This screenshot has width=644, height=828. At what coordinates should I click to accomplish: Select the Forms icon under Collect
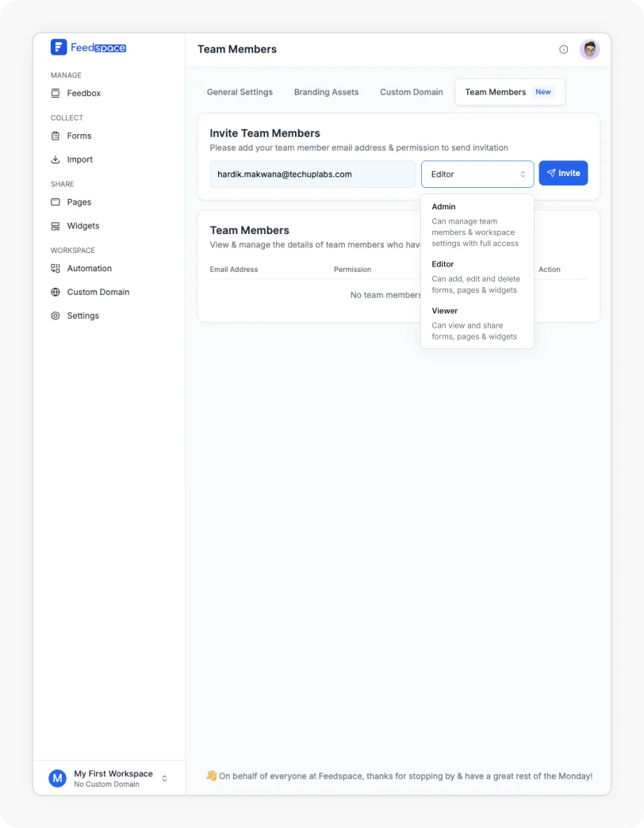coord(80,136)
